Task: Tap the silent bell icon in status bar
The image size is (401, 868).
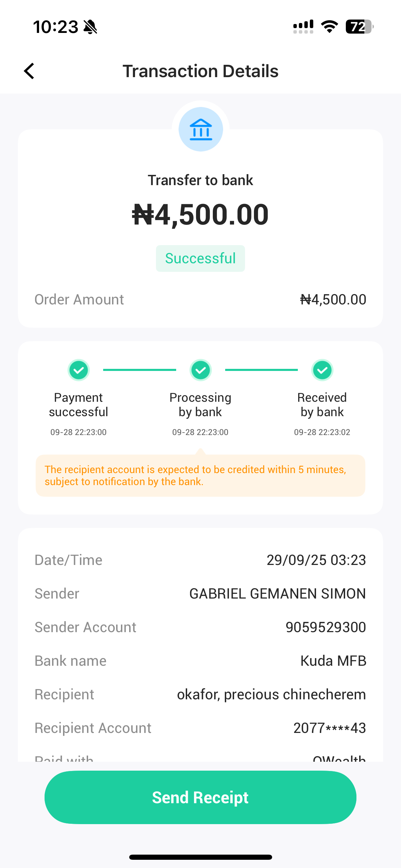Action: tap(90, 27)
